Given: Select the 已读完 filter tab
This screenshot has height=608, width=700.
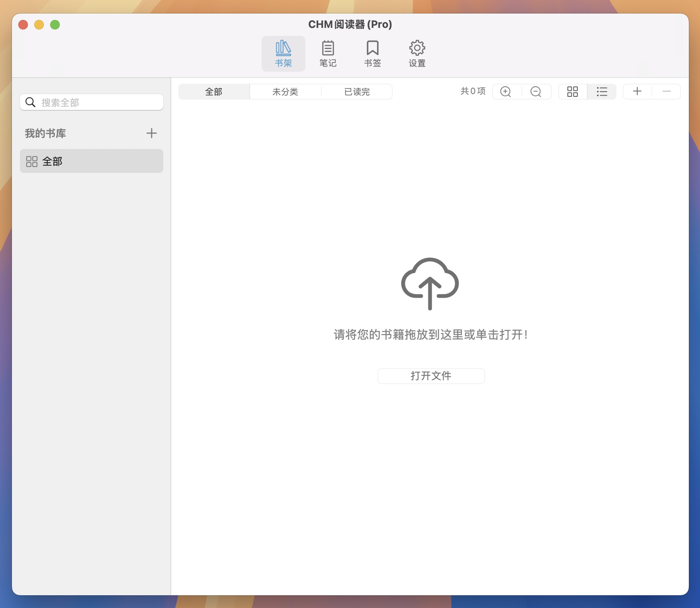Looking at the screenshot, I should (x=356, y=92).
